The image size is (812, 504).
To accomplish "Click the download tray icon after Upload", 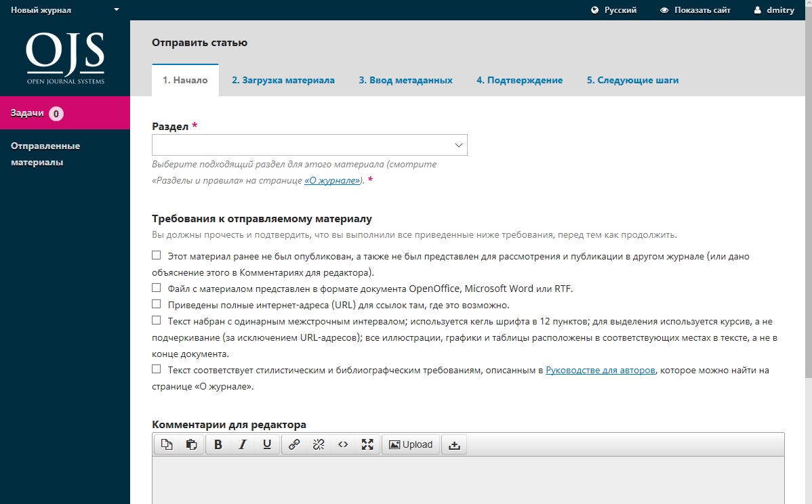I will click(454, 444).
